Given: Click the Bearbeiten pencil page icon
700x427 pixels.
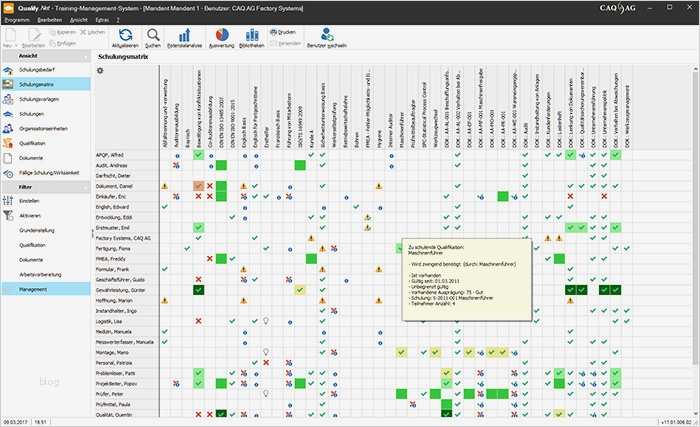Looking at the screenshot, I should click(34, 35).
